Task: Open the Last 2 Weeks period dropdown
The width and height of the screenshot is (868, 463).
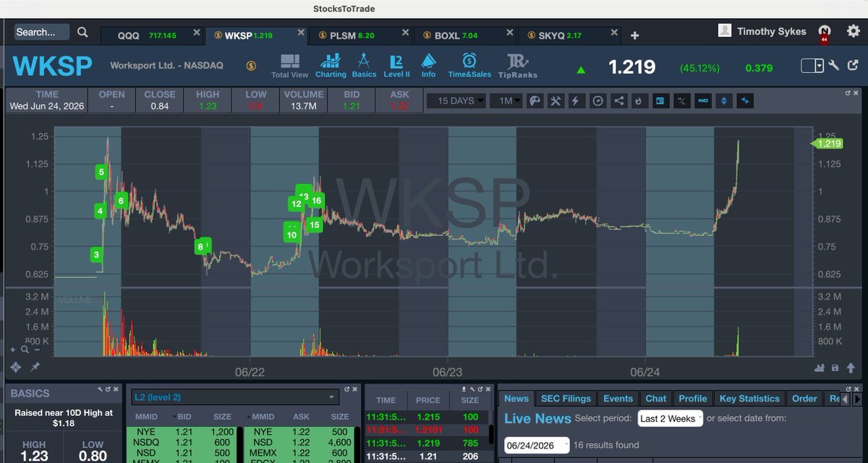Action: [670, 418]
